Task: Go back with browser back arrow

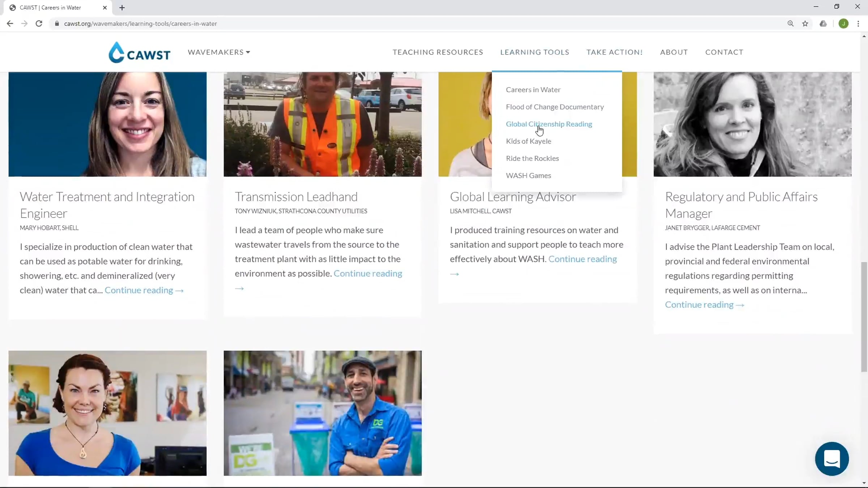Action: [x=10, y=23]
